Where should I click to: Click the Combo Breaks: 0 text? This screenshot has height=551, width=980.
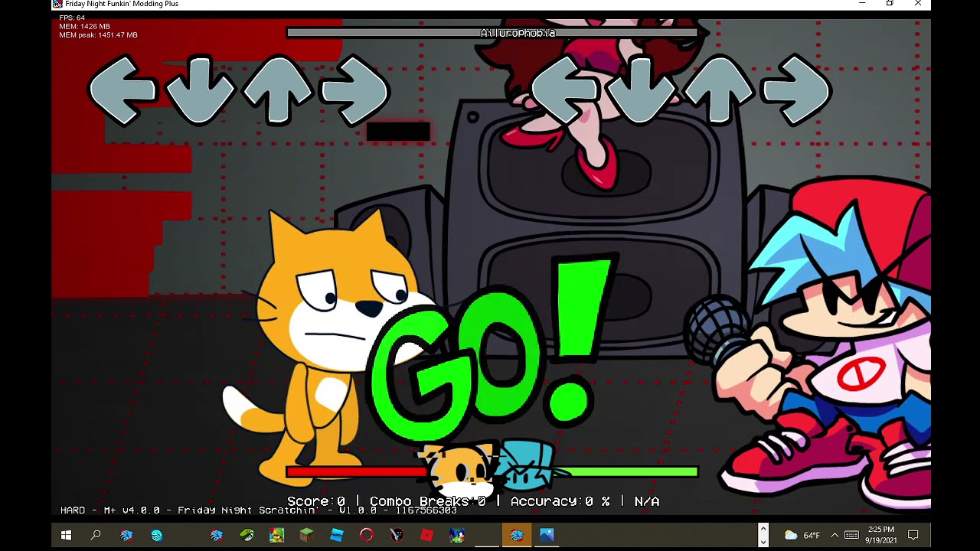point(428,501)
